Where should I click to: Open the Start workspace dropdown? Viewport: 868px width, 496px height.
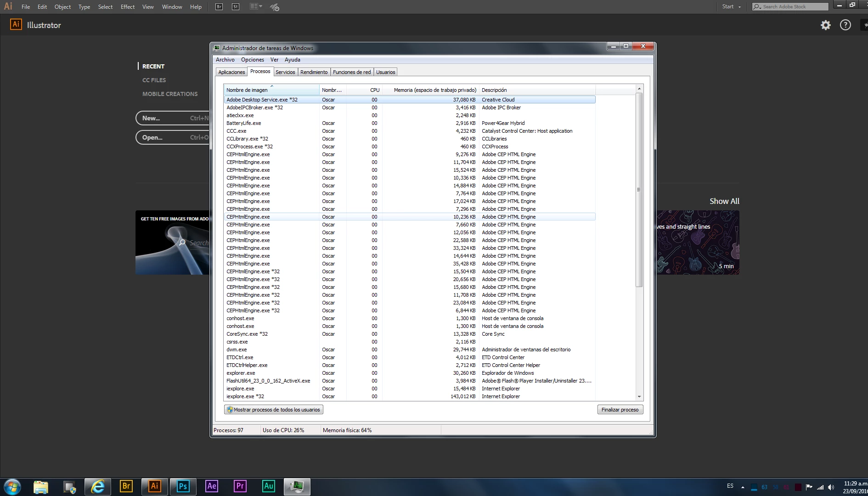click(x=731, y=7)
